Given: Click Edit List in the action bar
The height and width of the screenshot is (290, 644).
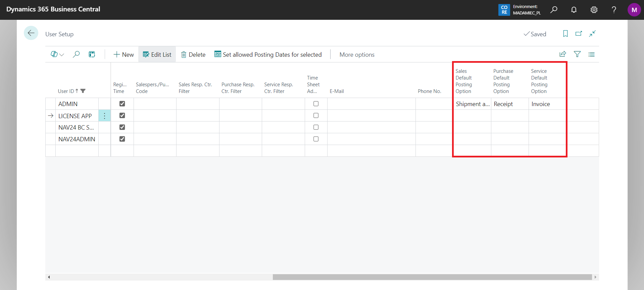Looking at the screenshot, I should pos(157,55).
